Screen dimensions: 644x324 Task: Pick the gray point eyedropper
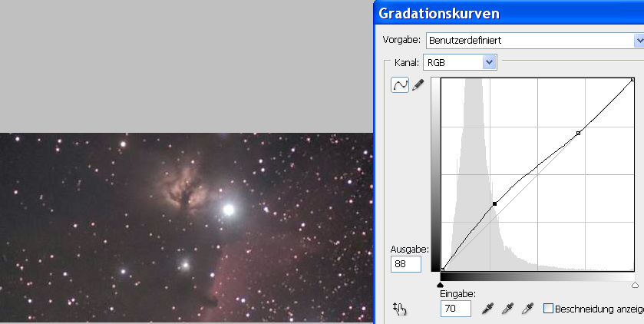click(x=507, y=309)
